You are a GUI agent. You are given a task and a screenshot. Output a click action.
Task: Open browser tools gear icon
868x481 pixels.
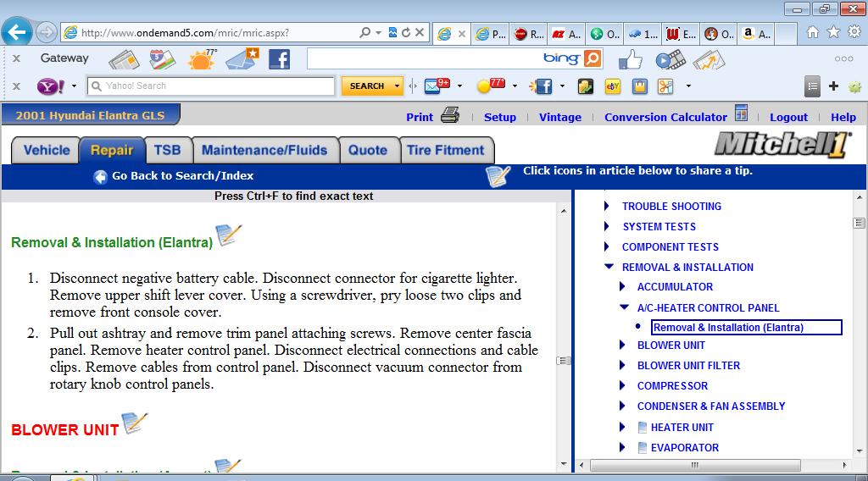point(854,33)
